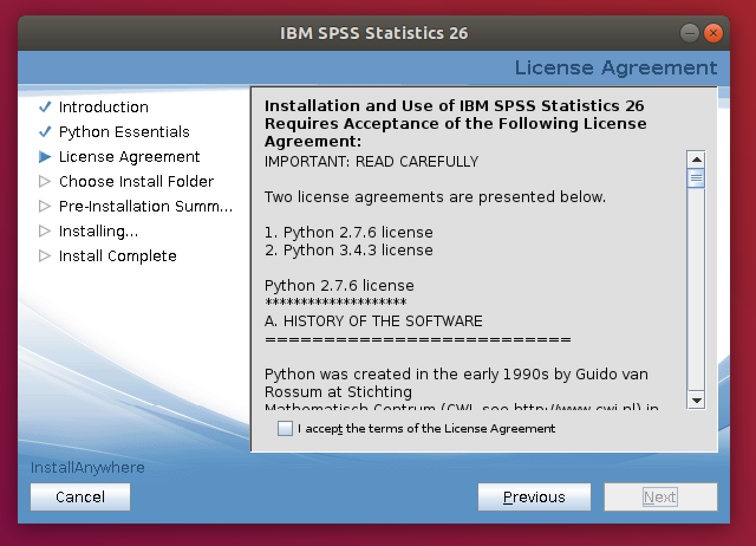The width and height of the screenshot is (756, 546).
Task: Click the license scrollbar thumb
Action: coord(696,178)
